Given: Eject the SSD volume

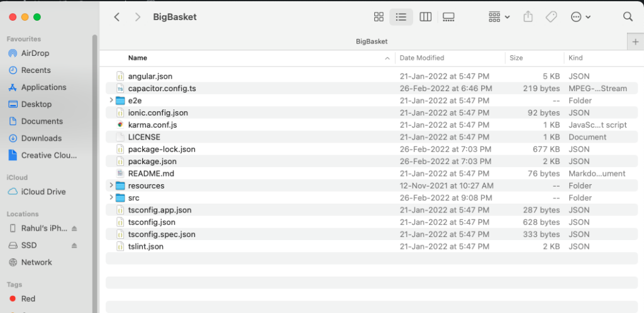Looking at the screenshot, I should pyautogui.click(x=74, y=245).
